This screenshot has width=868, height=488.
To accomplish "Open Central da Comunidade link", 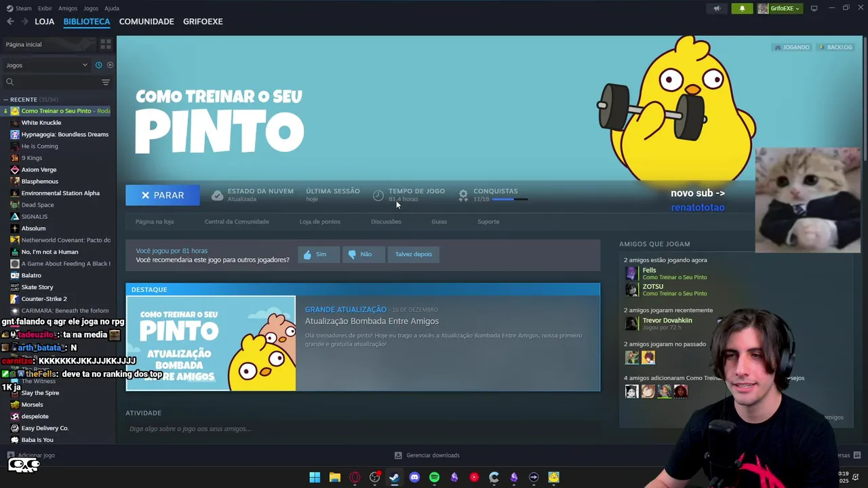I will coord(237,222).
